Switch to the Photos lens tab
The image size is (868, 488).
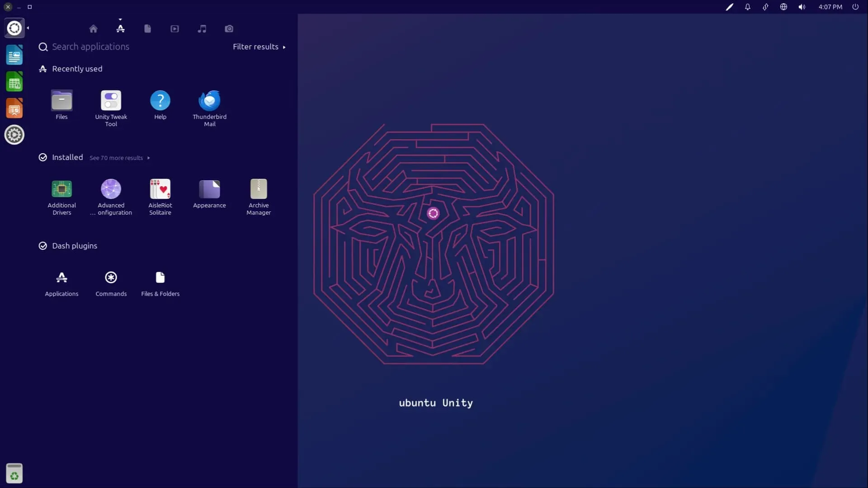pyautogui.click(x=229, y=29)
